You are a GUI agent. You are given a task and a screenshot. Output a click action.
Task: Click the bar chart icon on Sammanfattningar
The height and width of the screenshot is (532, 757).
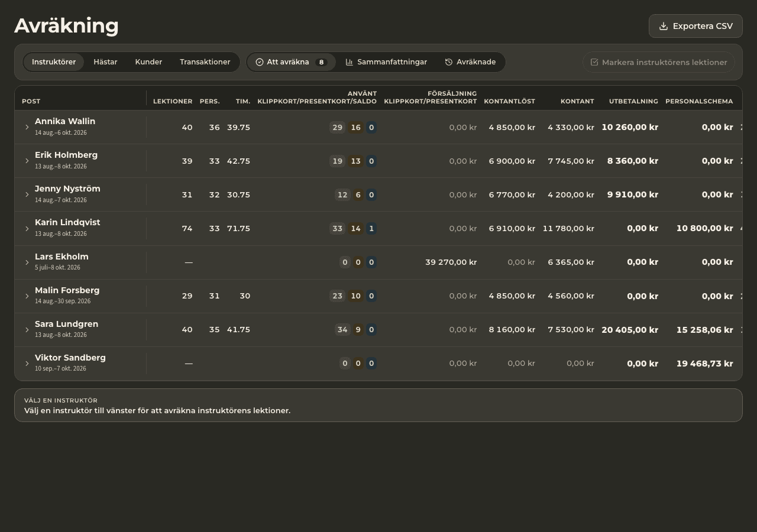coord(350,62)
